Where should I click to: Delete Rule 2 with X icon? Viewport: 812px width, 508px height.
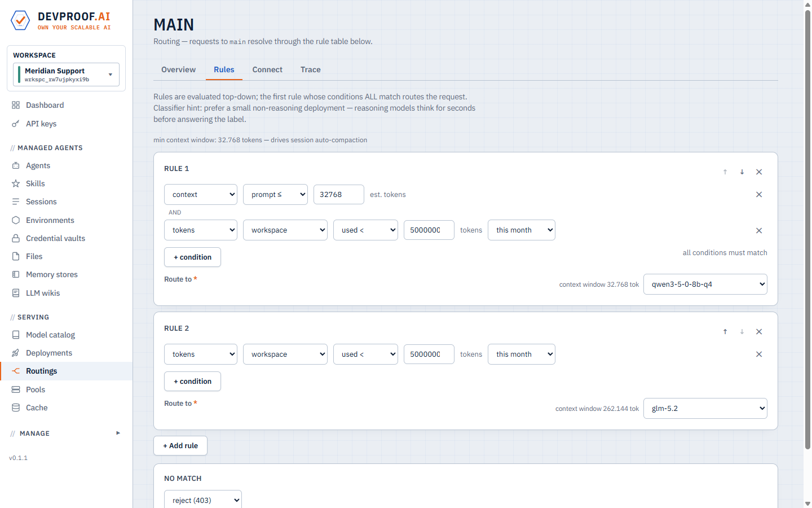759,332
